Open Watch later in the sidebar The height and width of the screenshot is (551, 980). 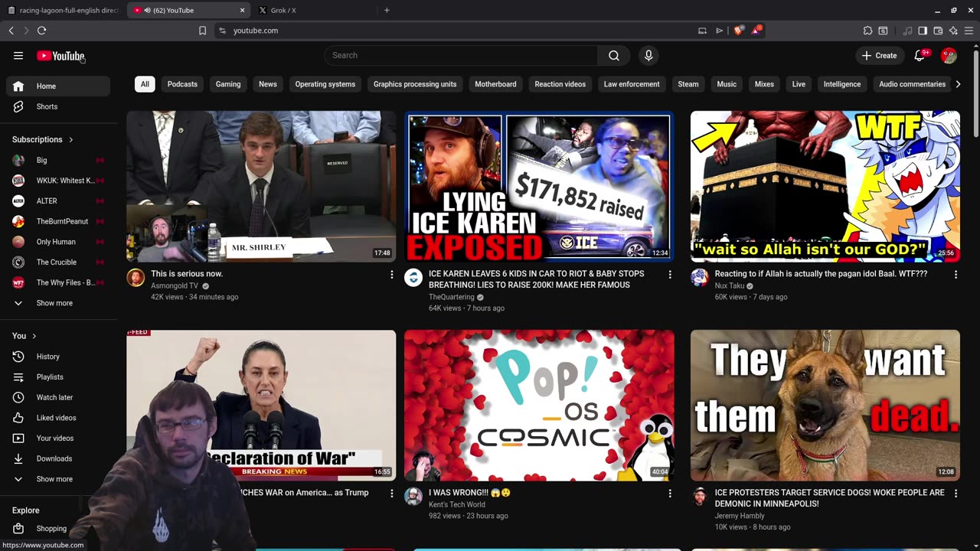[x=58, y=397]
